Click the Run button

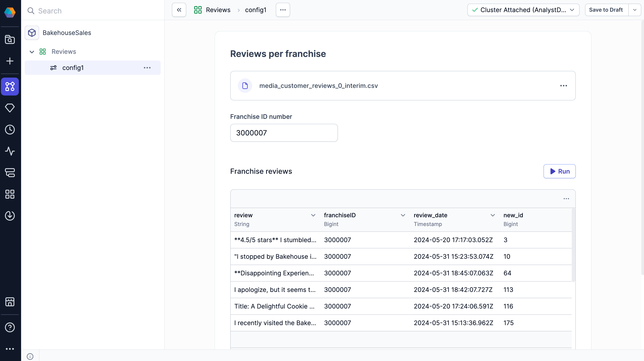coord(559,171)
